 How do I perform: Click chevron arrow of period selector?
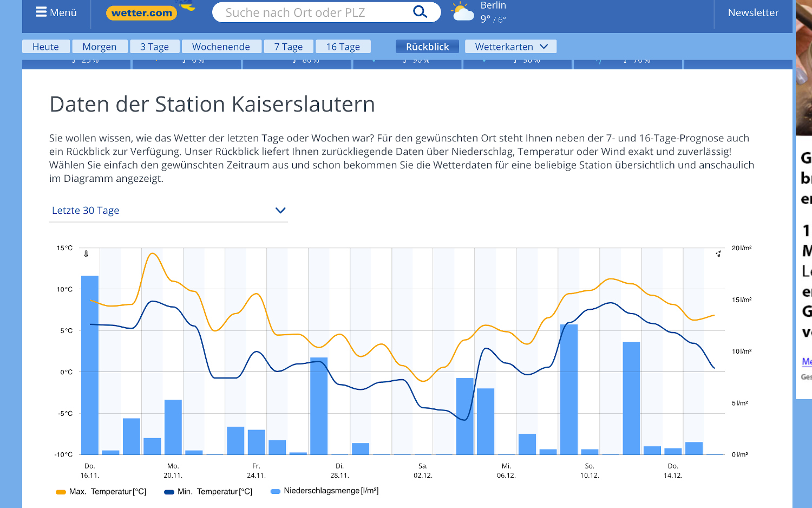tap(280, 211)
